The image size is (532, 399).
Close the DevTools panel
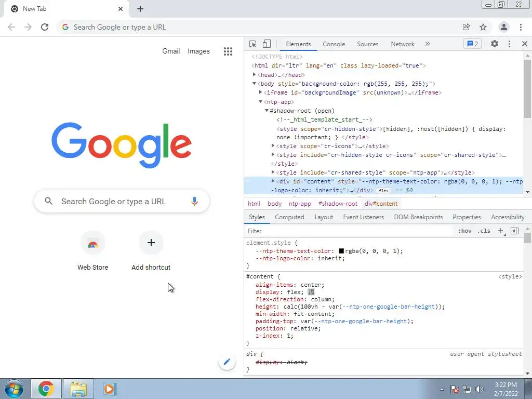[x=525, y=44]
